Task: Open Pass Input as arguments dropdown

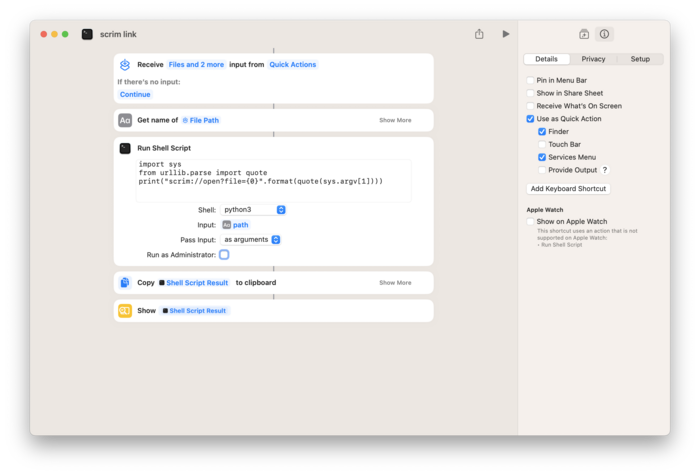Action: click(x=251, y=240)
